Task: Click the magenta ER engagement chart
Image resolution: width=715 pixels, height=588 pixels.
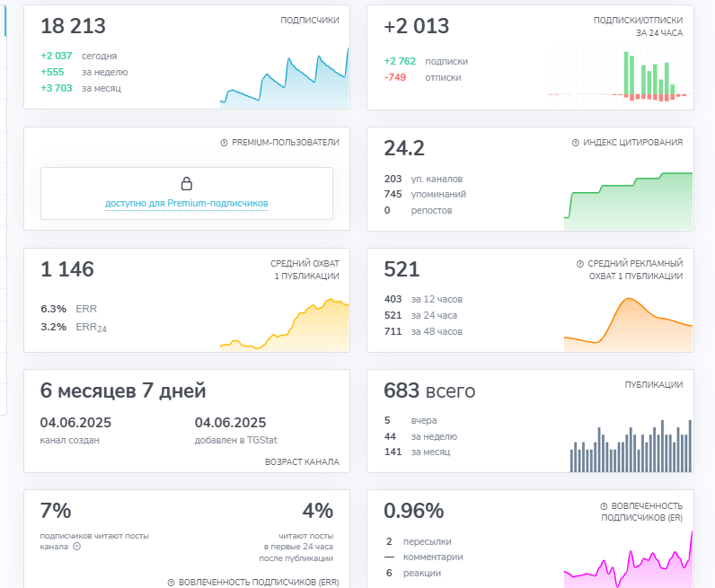Action: click(x=629, y=559)
